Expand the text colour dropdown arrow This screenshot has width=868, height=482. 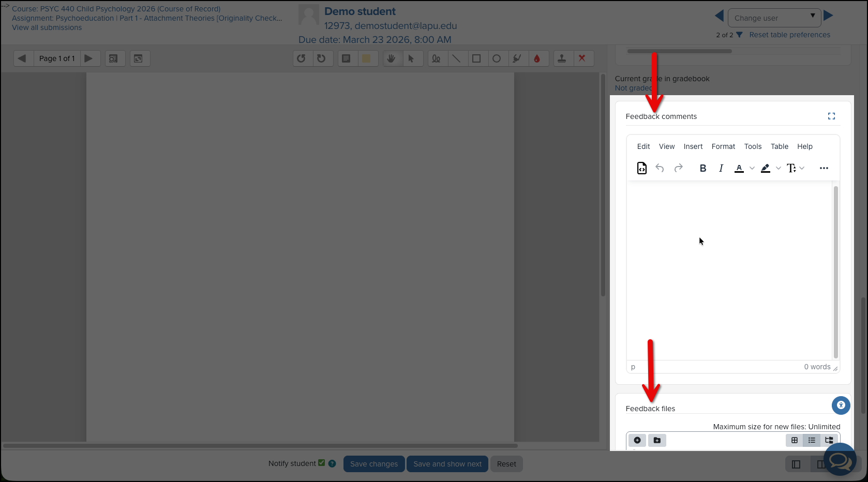(752, 168)
